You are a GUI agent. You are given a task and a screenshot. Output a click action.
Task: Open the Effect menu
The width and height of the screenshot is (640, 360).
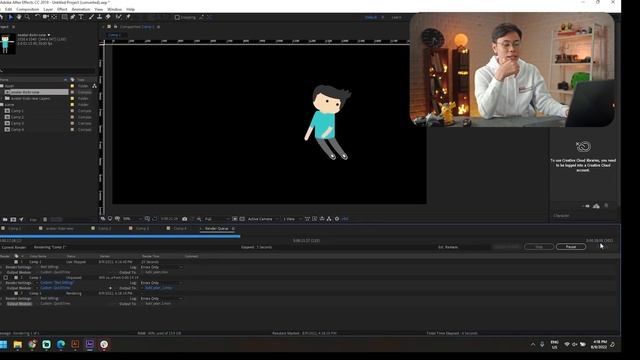pyautogui.click(x=62, y=9)
